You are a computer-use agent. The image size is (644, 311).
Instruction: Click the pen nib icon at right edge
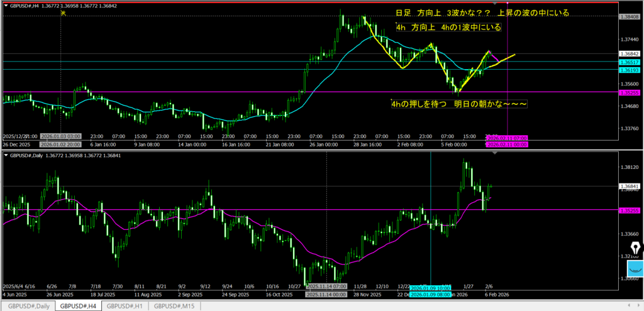click(x=635, y=249)
